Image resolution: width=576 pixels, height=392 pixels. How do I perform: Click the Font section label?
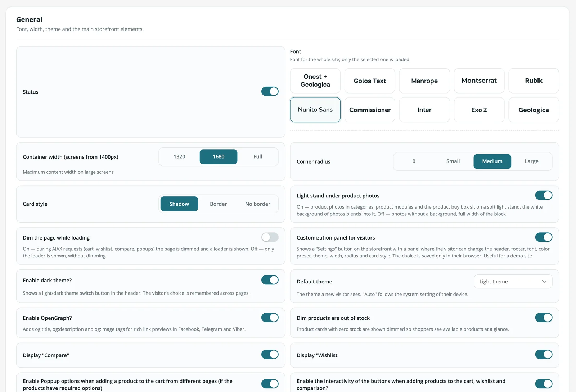(296, 51)
